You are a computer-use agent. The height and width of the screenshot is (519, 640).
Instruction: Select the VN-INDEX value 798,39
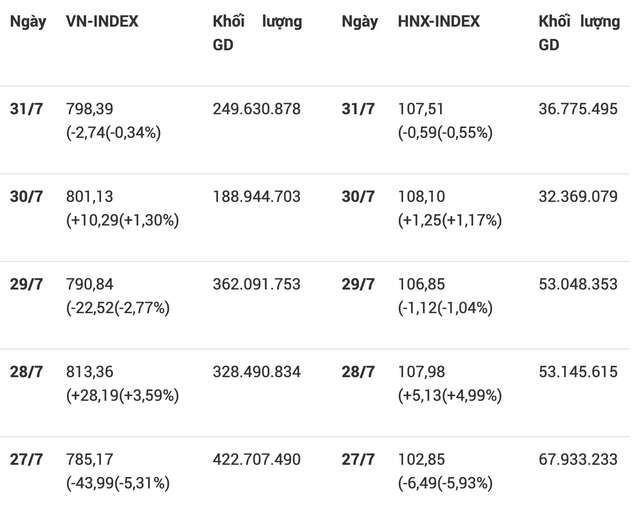(x=90, y=108)
